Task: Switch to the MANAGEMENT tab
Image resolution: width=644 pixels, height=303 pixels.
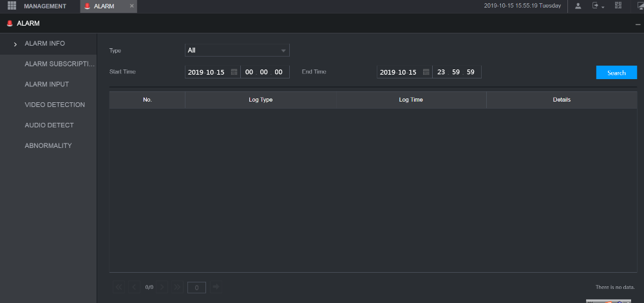Action: coord(45,6)
